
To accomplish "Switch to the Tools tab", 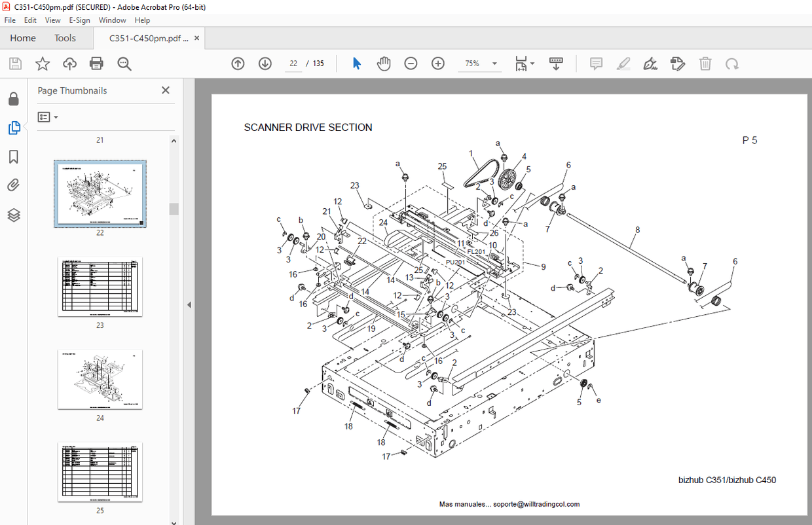I will point(65,38).
